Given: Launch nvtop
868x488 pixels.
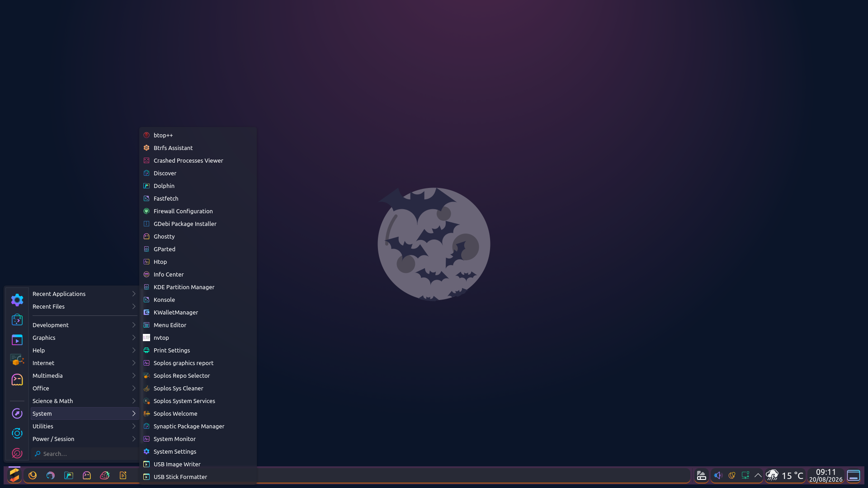Looking at the screenshot, I should pos(198,338).
